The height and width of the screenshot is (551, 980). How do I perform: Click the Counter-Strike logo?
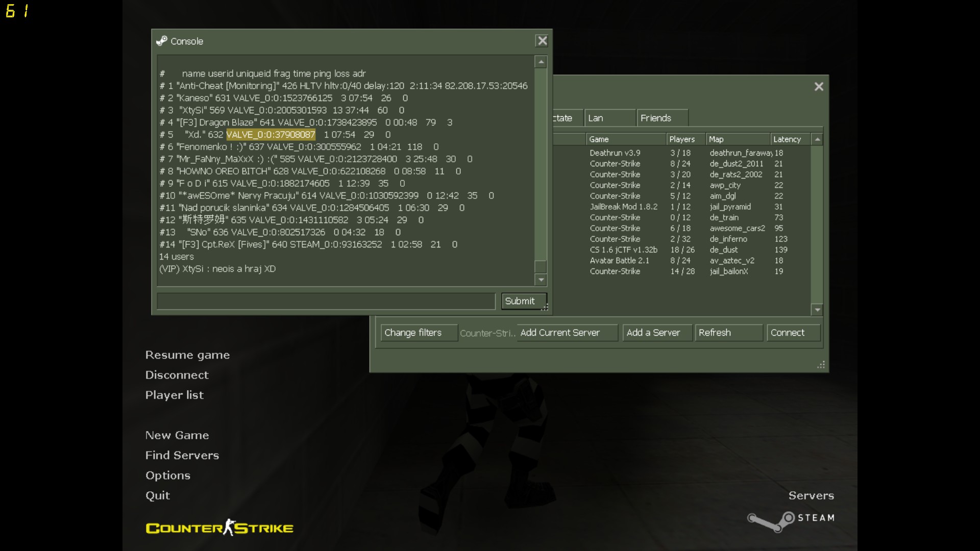point(219,528)
